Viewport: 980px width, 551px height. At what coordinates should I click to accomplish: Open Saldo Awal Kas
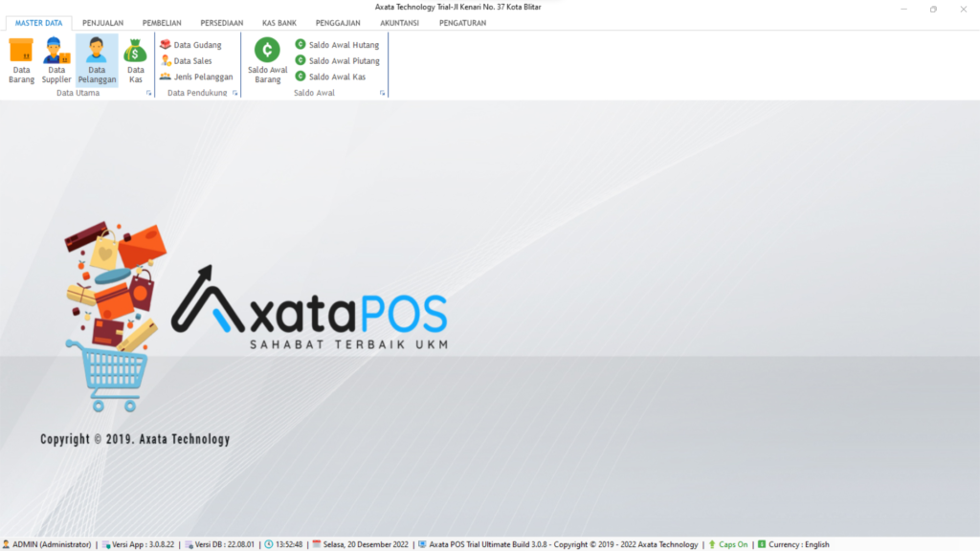pyautogui.click(x=330, y=77)
